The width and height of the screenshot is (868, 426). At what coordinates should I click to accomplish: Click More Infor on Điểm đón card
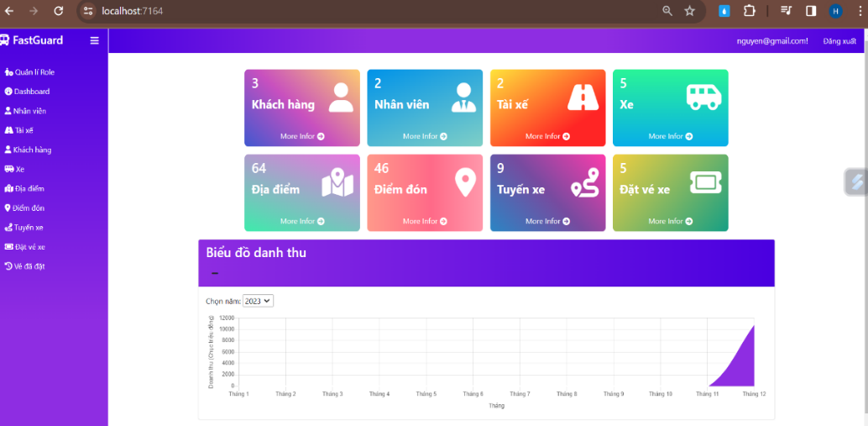click(425, 221)
